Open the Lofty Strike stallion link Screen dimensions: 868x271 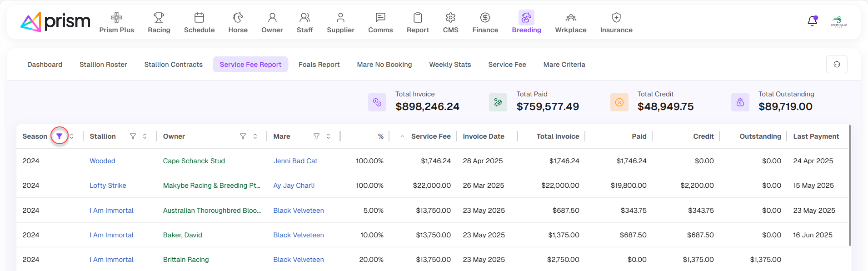pos(108,186)
